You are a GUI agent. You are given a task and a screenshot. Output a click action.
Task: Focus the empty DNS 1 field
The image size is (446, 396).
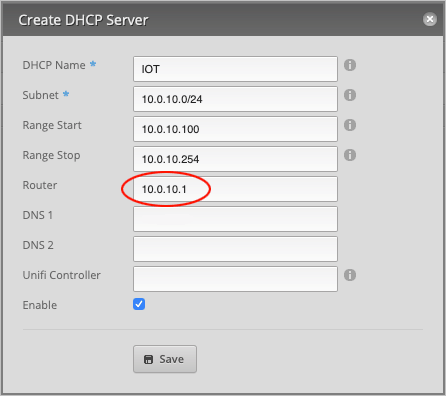coord(235,219)
